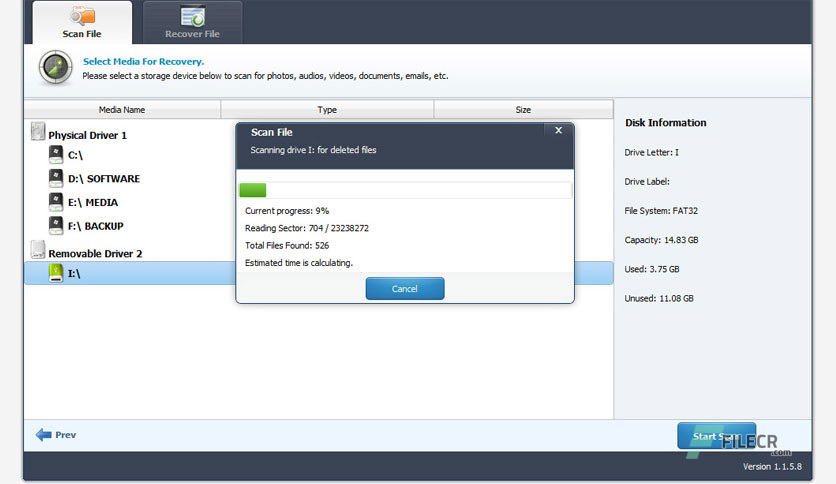Click the Scan File dialog title
The width and height of the screenshot is (836, 484).
click(x=272, y=132)
